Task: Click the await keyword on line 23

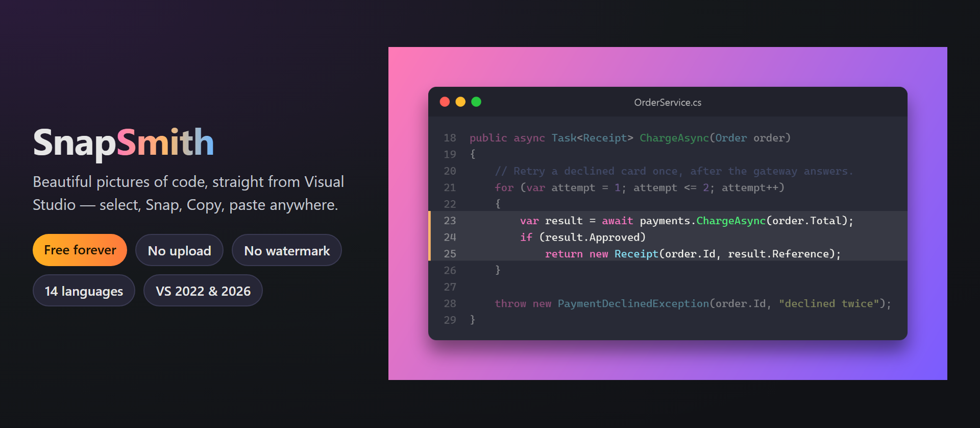Action: (617, 221)
